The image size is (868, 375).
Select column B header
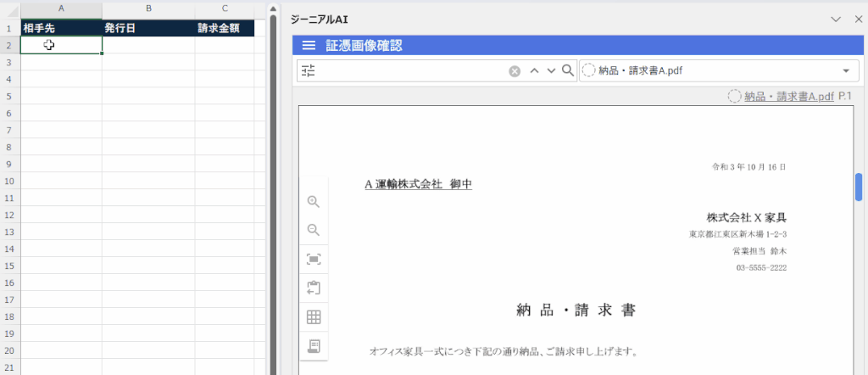148,8
